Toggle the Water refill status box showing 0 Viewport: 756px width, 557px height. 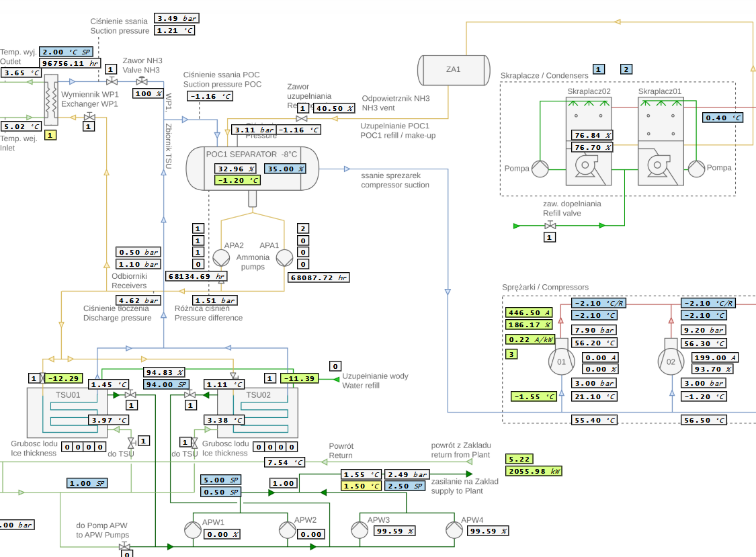335,366
